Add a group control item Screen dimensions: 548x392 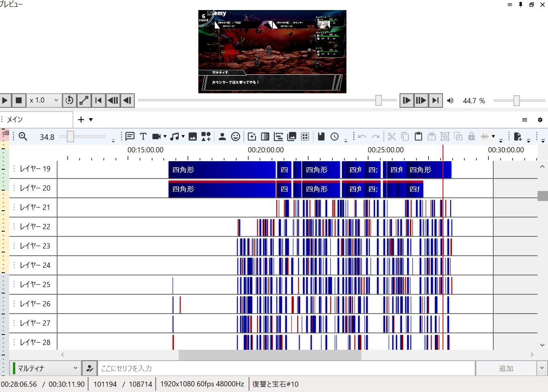point(278,137)
